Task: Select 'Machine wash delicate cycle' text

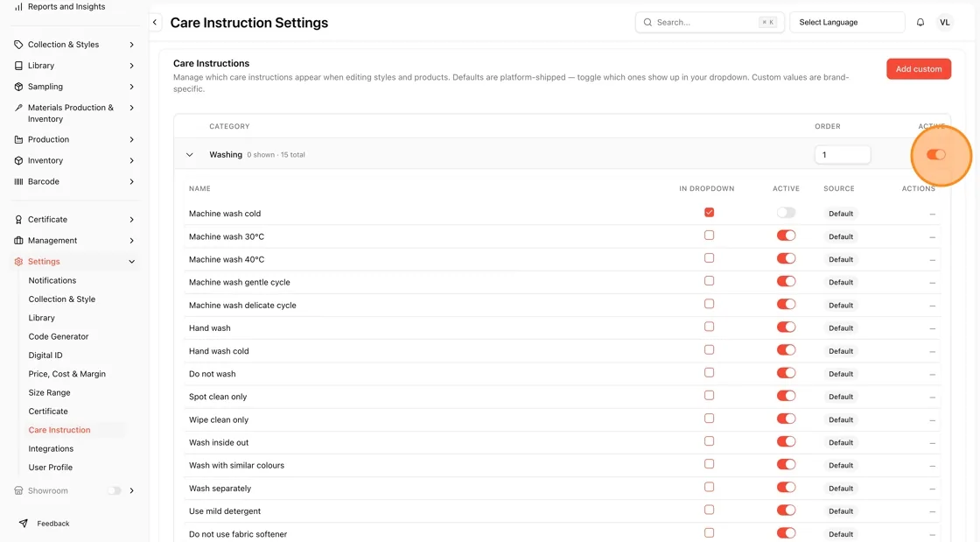Action: pos(242,306)
